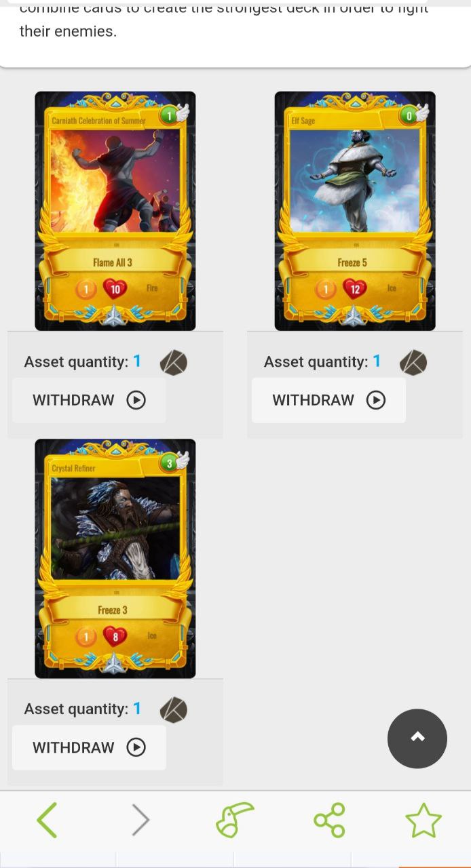The width and height of the screenshot is (471, 868).
Task: Tap the browser forward arrow
Action: 140,820
